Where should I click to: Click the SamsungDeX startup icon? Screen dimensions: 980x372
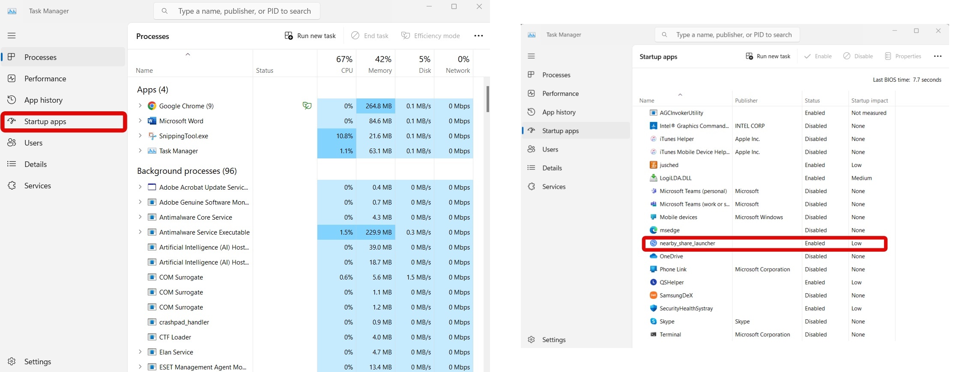pyautogui.click(x=653, y=295)
